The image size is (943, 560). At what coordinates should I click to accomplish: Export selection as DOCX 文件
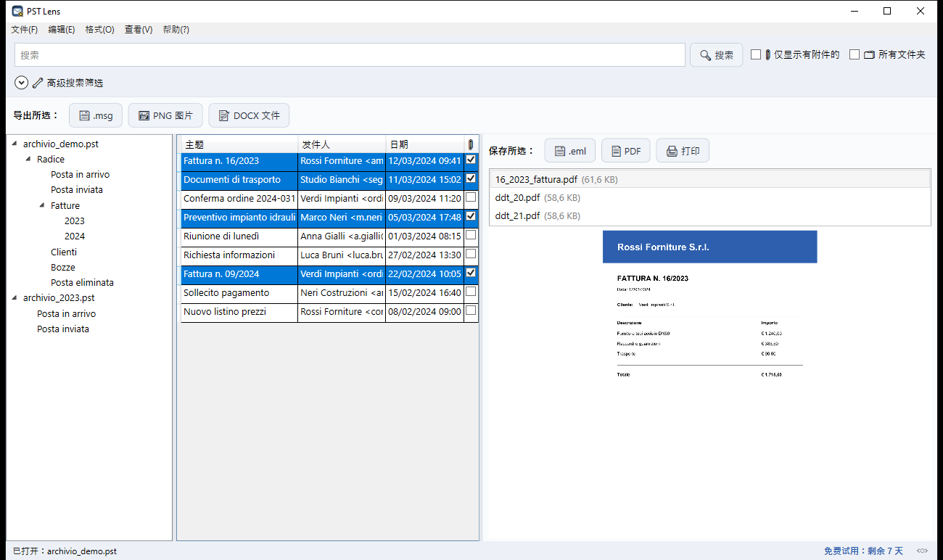point(249,115)
